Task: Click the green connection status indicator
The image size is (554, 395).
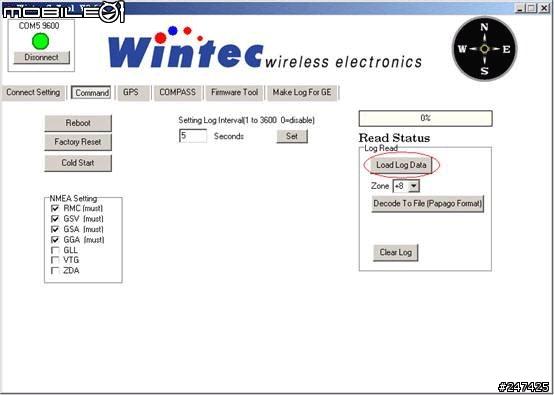Action: (40, 41)
